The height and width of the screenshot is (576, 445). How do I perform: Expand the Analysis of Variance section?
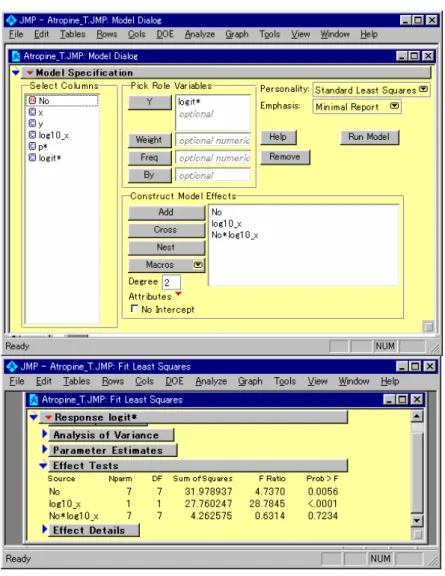[44, 434]
